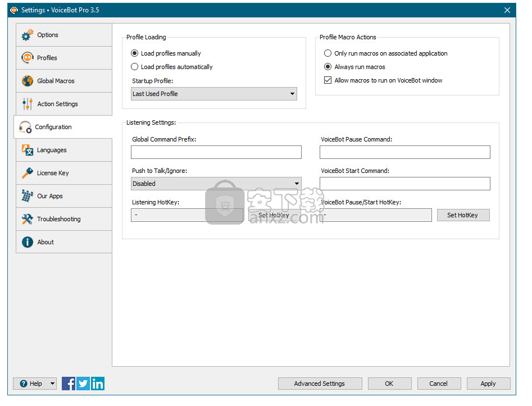Click the Options gear icon
This screenshot has height=406, width=532.
pyautogui.click(x=27, y=35)
